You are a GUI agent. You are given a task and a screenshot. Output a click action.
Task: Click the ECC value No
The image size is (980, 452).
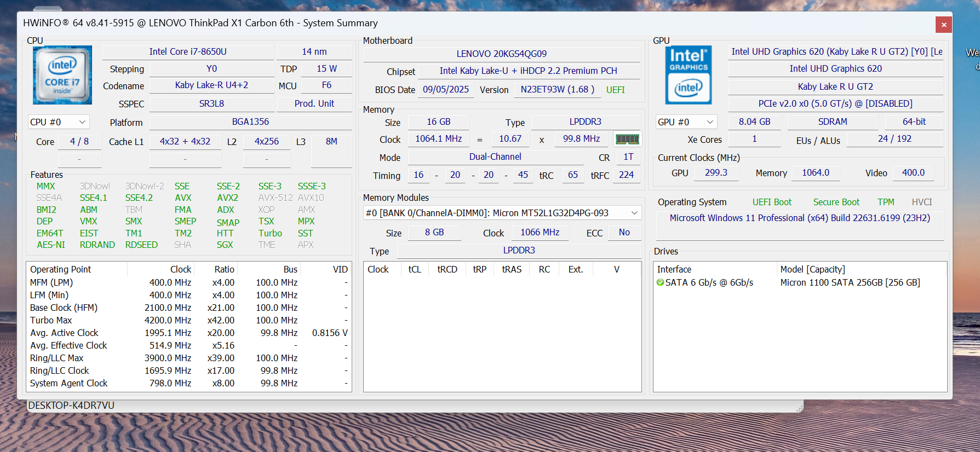click(x=624, y=233)
